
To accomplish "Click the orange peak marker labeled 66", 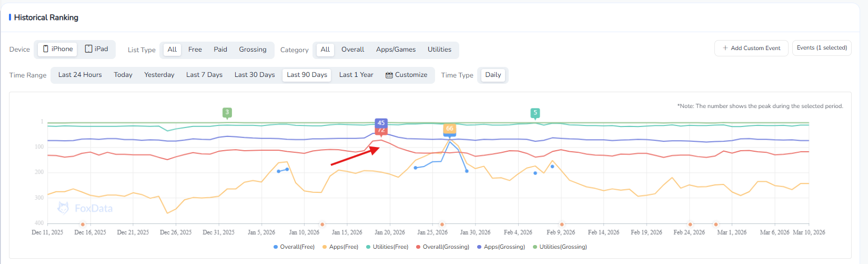I will click(x=449, y=129).
